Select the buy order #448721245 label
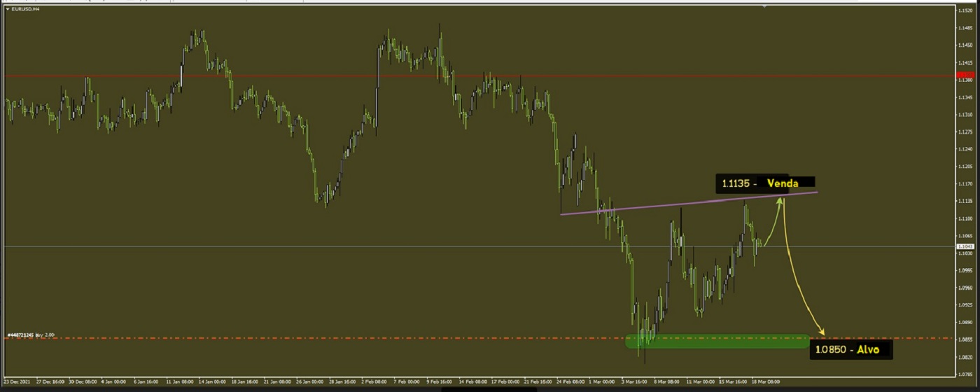This screenshot has height=392, width=980. (31, 335)
